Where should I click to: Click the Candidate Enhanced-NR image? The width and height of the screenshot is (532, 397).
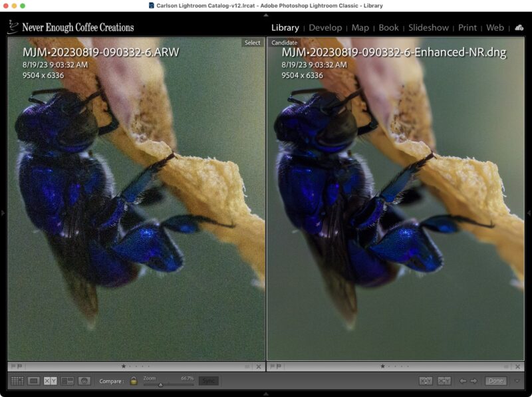click(395, 198)
